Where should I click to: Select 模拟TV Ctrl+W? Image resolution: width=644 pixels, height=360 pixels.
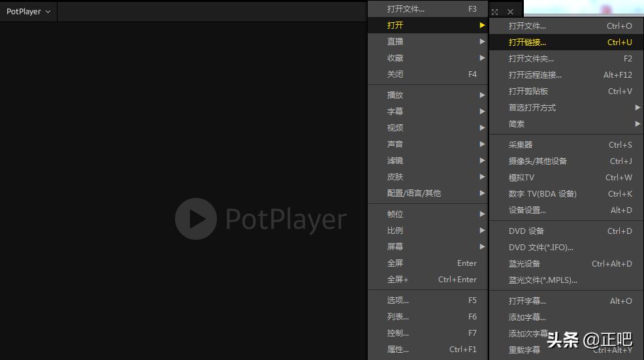(566, 178)
